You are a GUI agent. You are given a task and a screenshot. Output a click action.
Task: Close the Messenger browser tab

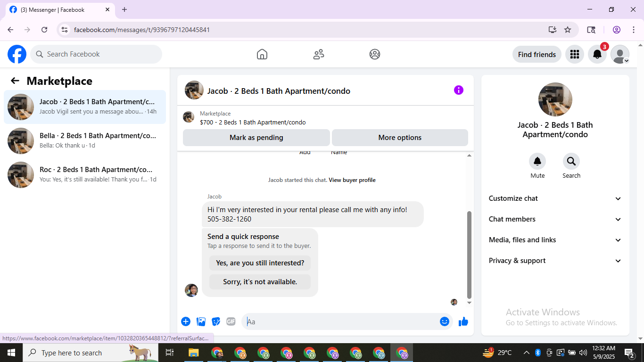pos(107,9)
